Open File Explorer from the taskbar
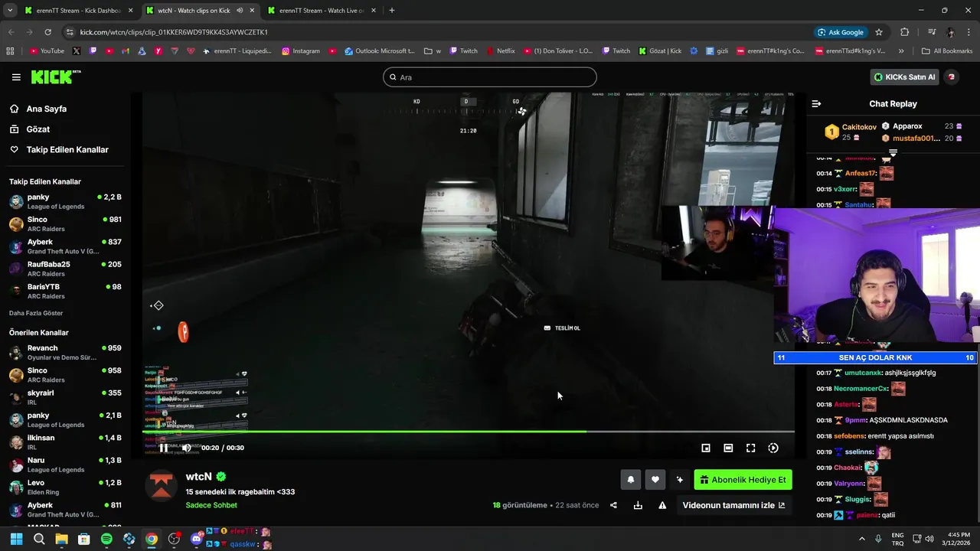 coord(61,540)
